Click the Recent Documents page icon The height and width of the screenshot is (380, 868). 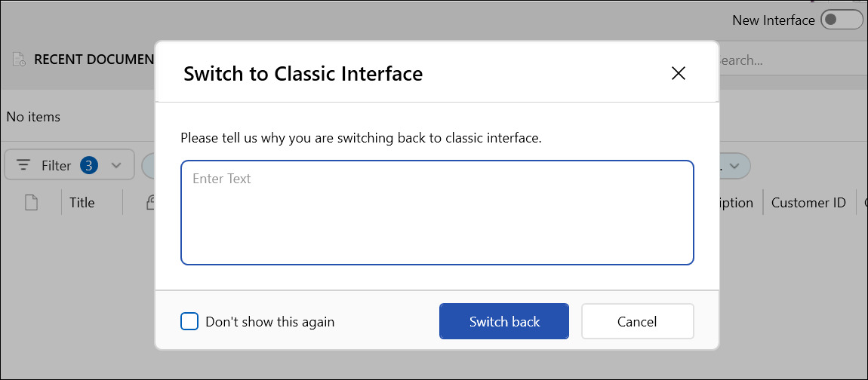pyautogui.click(x=20, y=60)
